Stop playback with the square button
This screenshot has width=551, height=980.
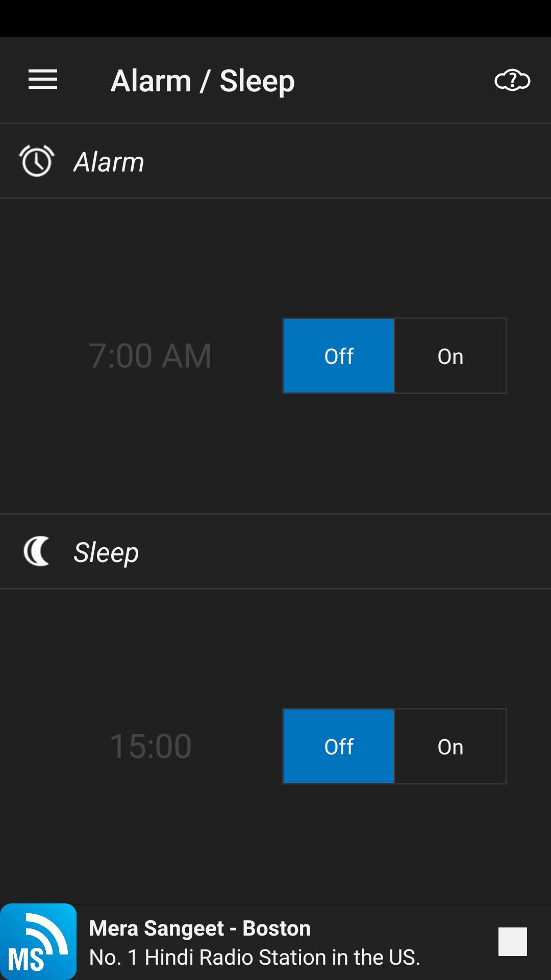click(512, 941)
